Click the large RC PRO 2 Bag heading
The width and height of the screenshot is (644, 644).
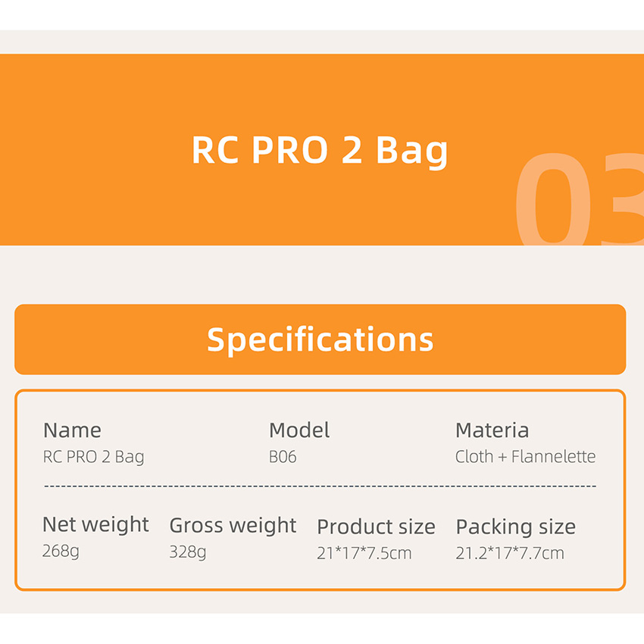pyautogui.click(x=320, y=150)
